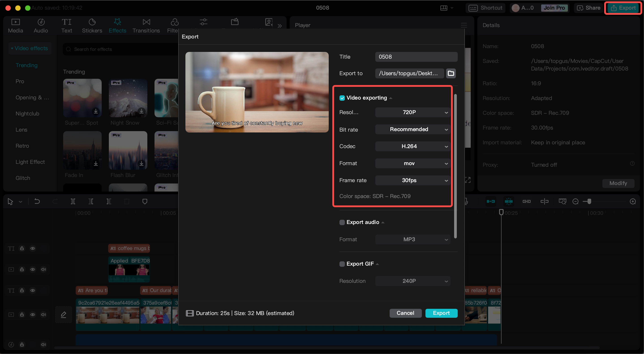Expand the 30fps frame rate dropdown
This screenshot has height=354, width=644.
pyautogui.click(x=412, y=180)
